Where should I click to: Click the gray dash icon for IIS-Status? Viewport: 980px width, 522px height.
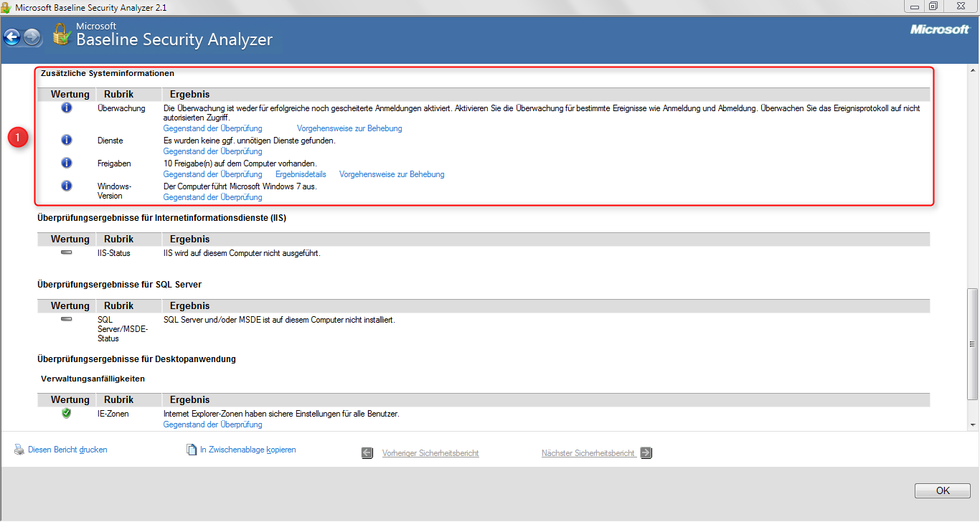click(66, 252)
